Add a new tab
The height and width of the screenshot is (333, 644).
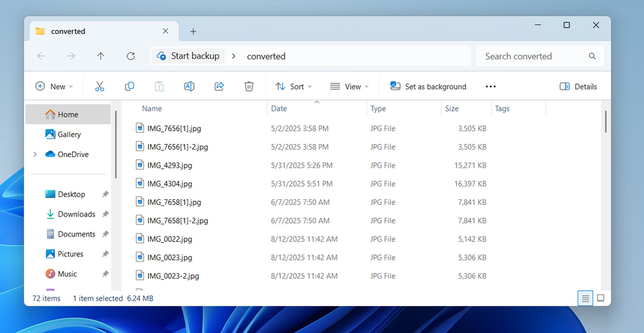click(x=194, y=32)
